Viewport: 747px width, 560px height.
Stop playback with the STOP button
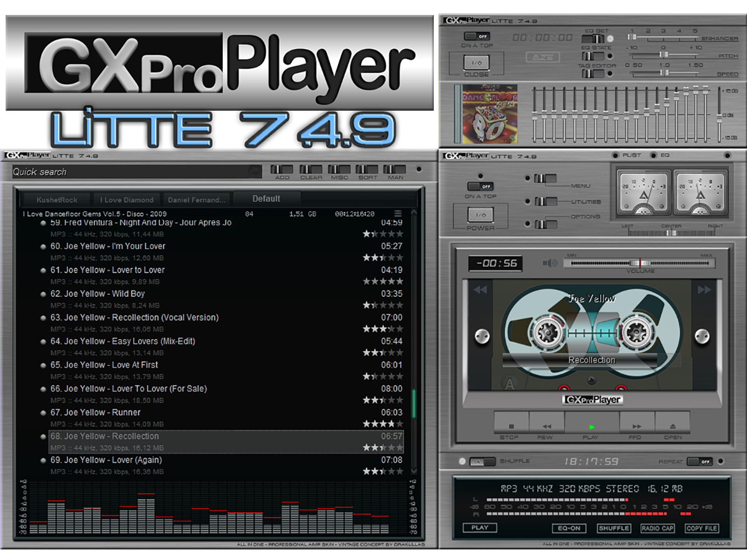coord(511,422)
